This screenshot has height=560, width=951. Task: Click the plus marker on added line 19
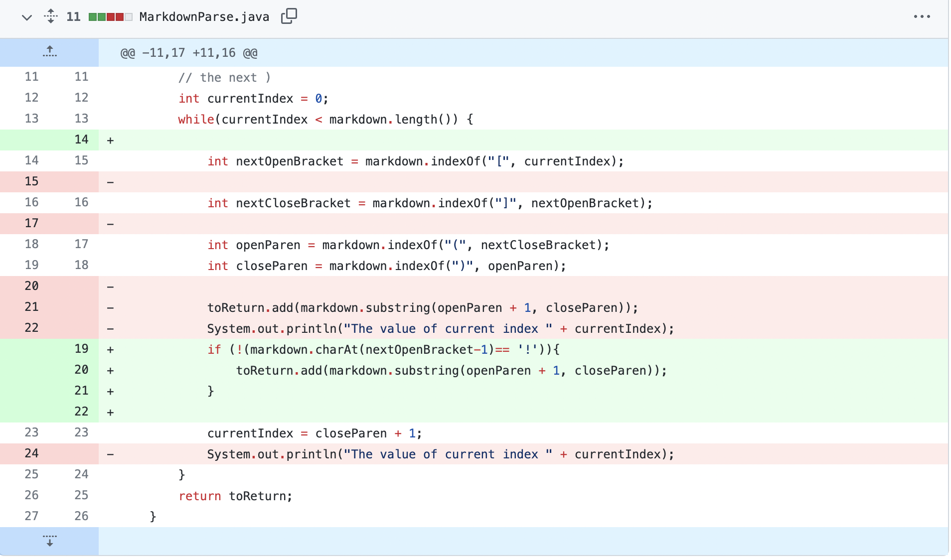point(110,350)
